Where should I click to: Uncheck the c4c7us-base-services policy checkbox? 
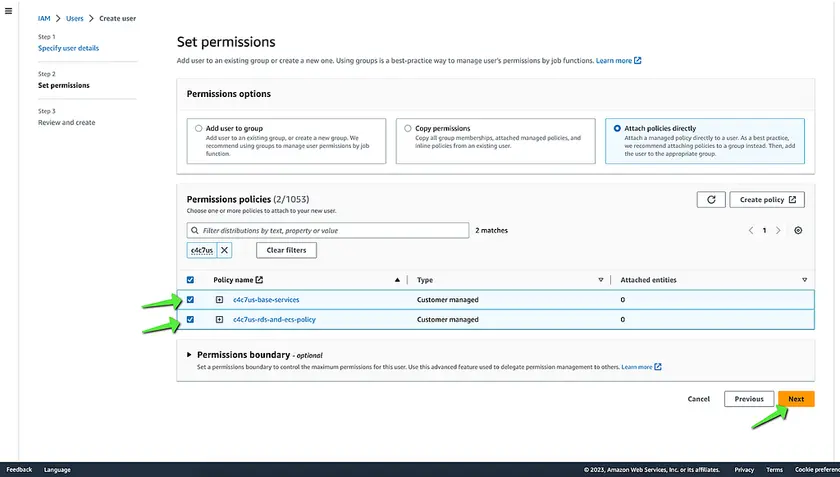(190, 300)
